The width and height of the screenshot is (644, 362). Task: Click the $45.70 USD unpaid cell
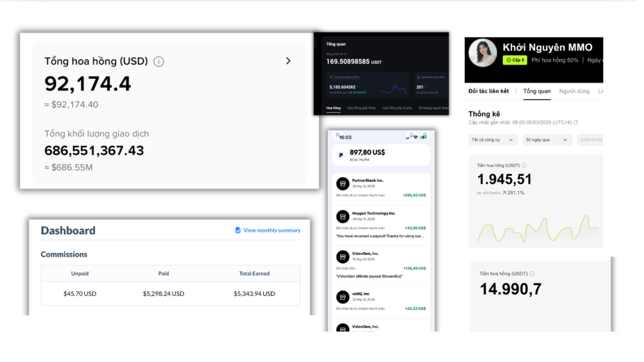point(80,294)
